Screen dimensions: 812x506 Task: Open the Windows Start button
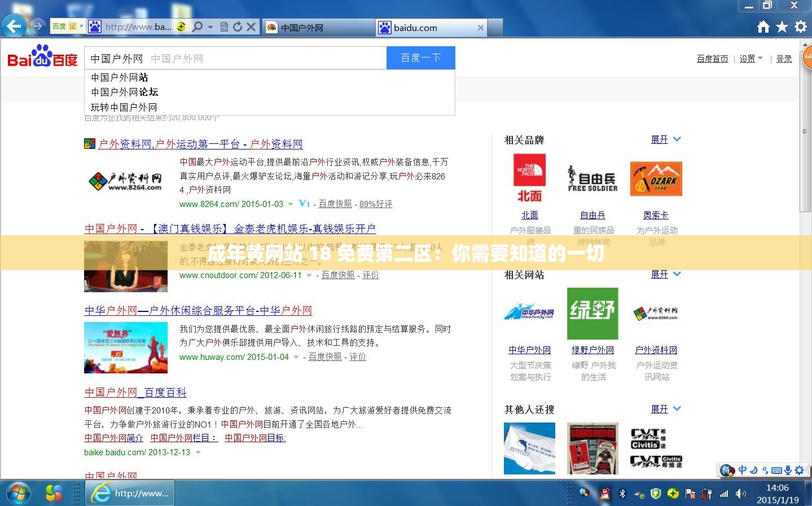pos(18,493)
